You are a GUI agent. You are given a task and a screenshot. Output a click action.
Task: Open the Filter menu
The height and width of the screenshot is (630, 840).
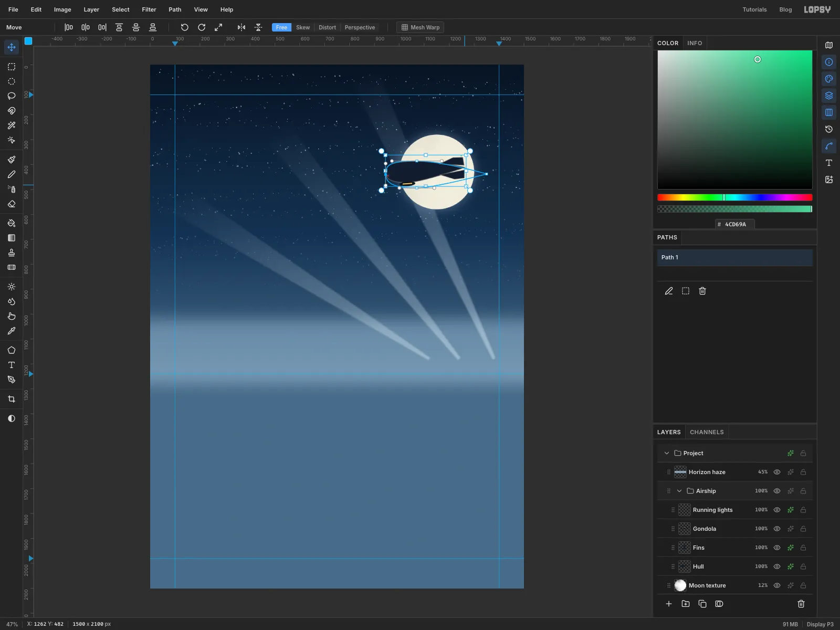point(149,9)
